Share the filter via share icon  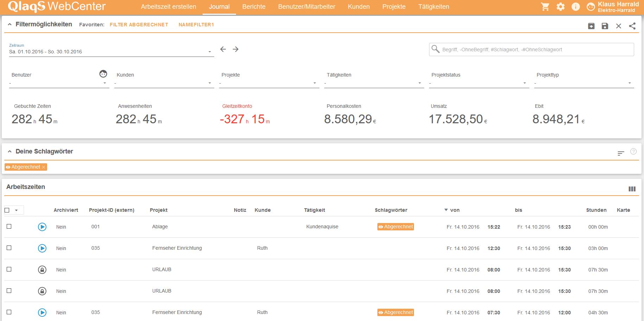click(x=632, y=26)
